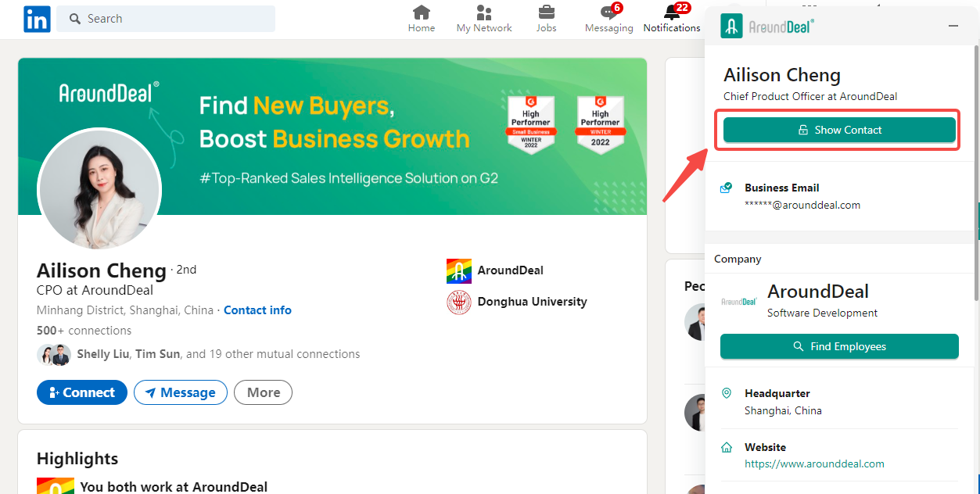Open the More options dropdown
980x494 pixels.
(x=263, y=392)
